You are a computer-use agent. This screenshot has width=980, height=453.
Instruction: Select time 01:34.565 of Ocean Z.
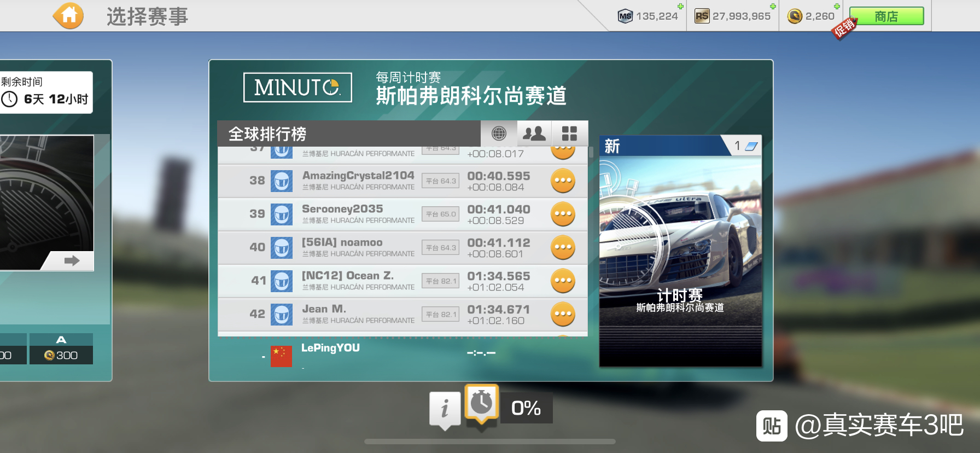499,276
